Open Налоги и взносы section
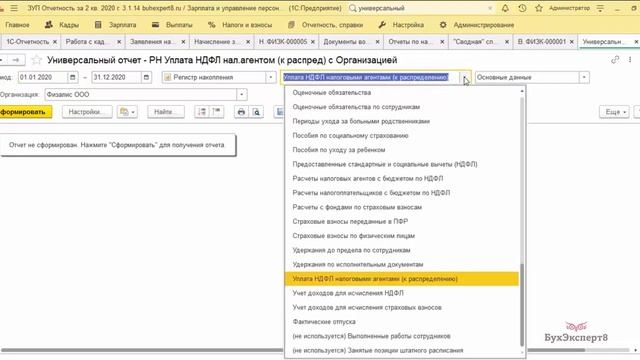Viewport: 640px width, 360px height. point(240,25)
